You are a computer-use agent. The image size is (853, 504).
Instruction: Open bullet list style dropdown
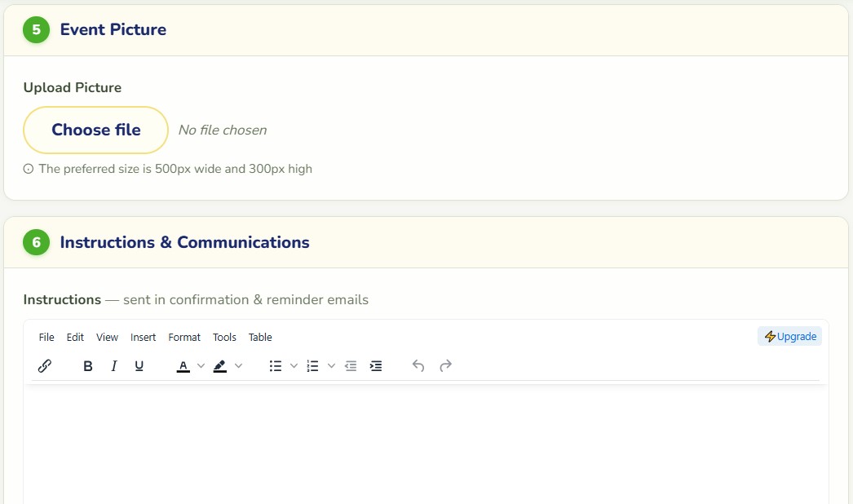click(x=294, y=365)
